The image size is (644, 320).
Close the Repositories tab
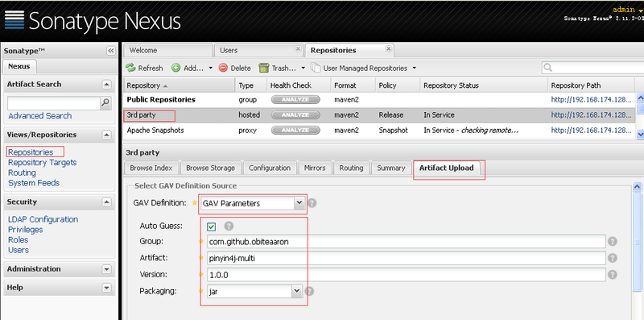389,49
